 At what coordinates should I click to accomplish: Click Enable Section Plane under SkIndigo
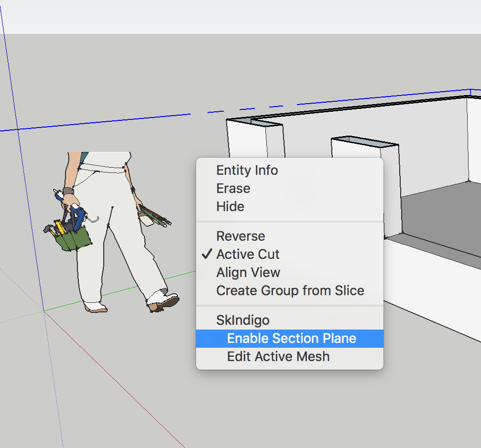[290, 339]
